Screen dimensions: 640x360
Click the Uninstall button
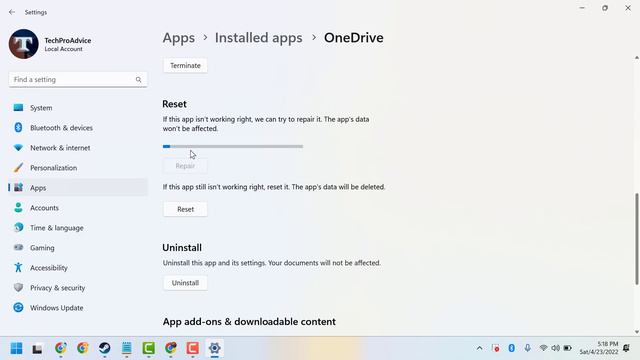[185, 283]
